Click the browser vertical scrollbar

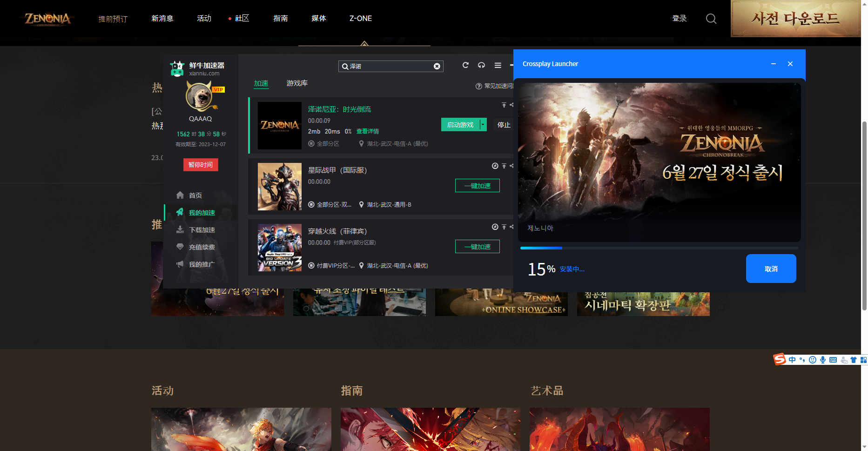pyautogui.click(x=864, y=216)
